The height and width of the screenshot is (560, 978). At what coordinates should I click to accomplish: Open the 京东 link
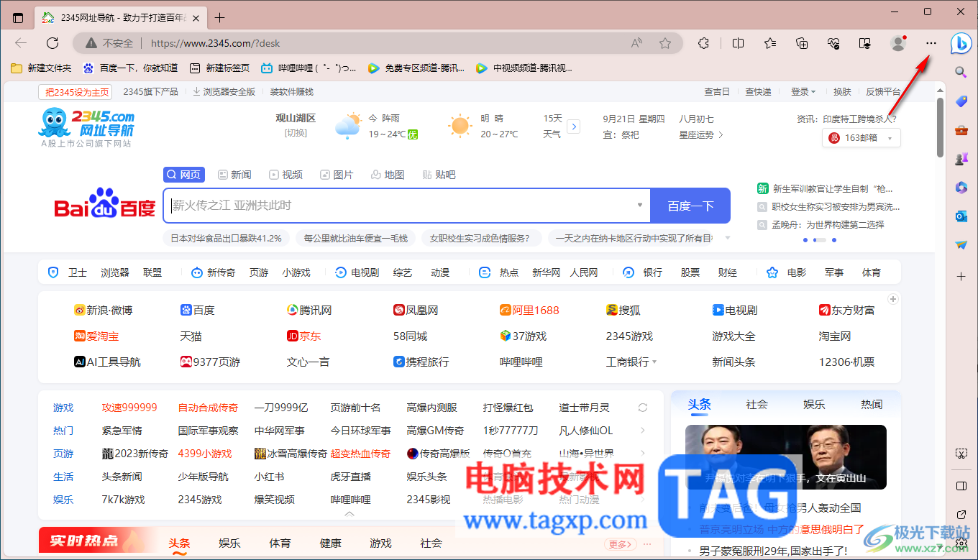pos(303,336)
